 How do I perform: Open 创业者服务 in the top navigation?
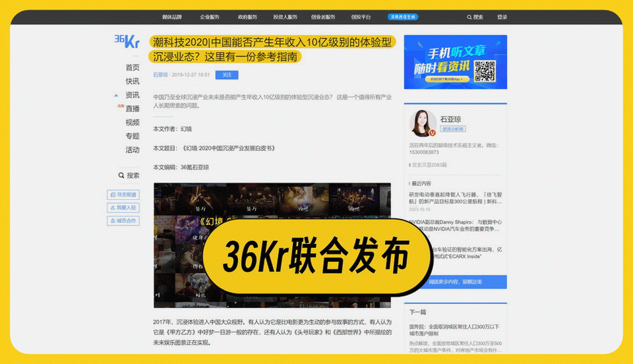coord(323,17)
